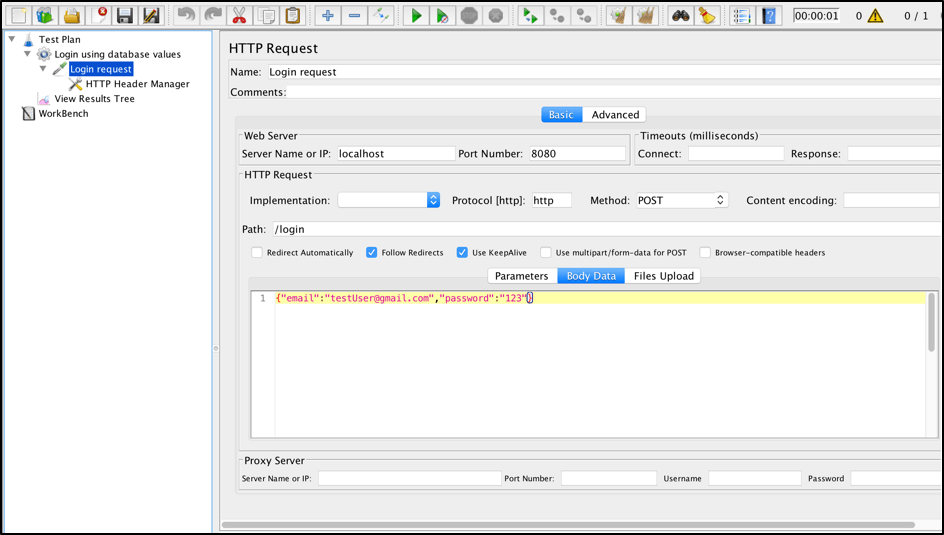Close the test plan using Close icon
The width and height of the screenshot is (944, 535).
(x=98, y=15)
